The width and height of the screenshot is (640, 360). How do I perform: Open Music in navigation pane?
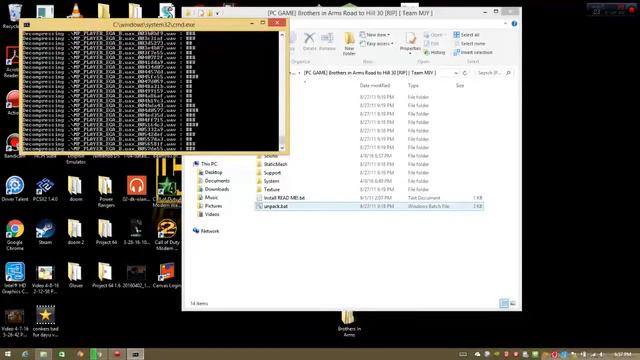point(211,197)
